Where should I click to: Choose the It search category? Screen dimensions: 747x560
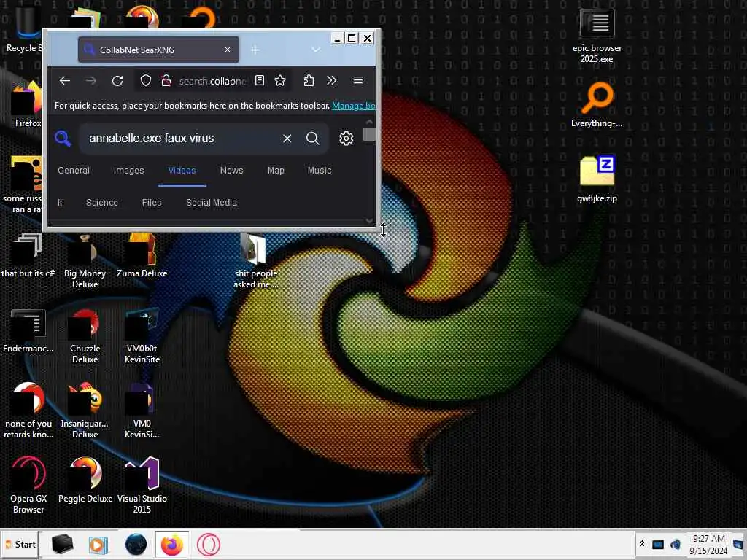coord(60,203)
